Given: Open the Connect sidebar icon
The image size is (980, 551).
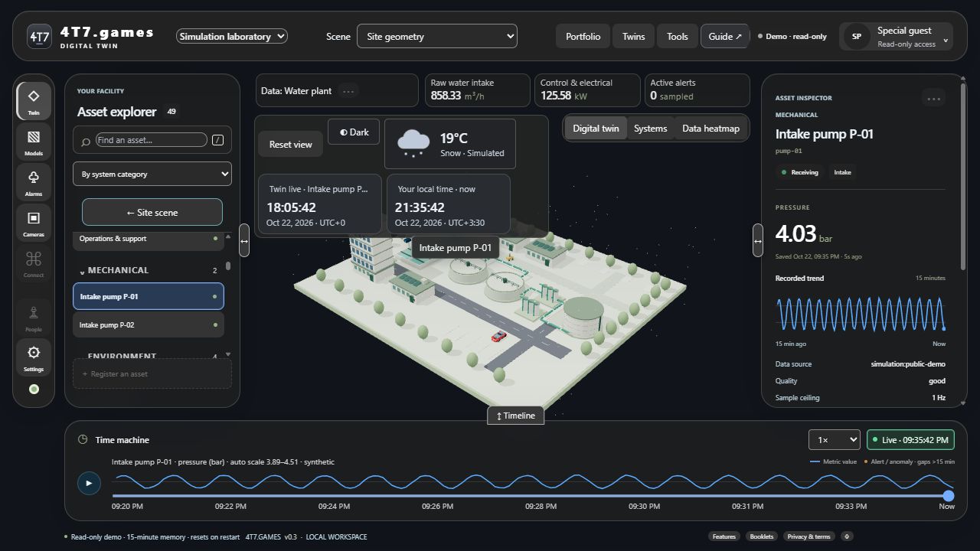Looking at the screenshot, I should tap(34, 263).
